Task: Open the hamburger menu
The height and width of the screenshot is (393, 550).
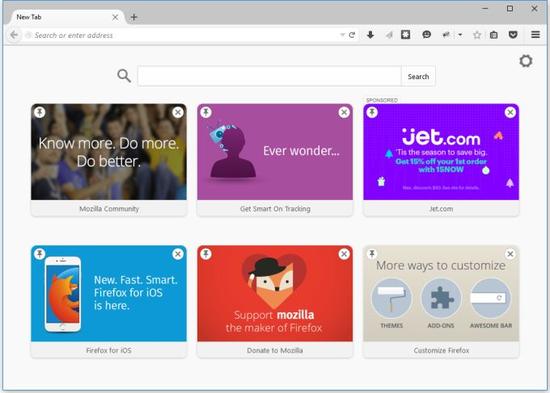Action: [x=535, y=34]
